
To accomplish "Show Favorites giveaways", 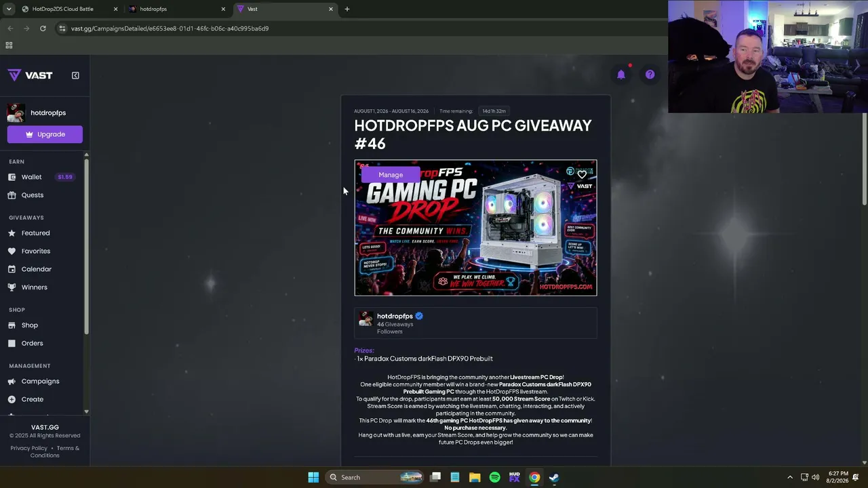I will [x=36, y=251].
